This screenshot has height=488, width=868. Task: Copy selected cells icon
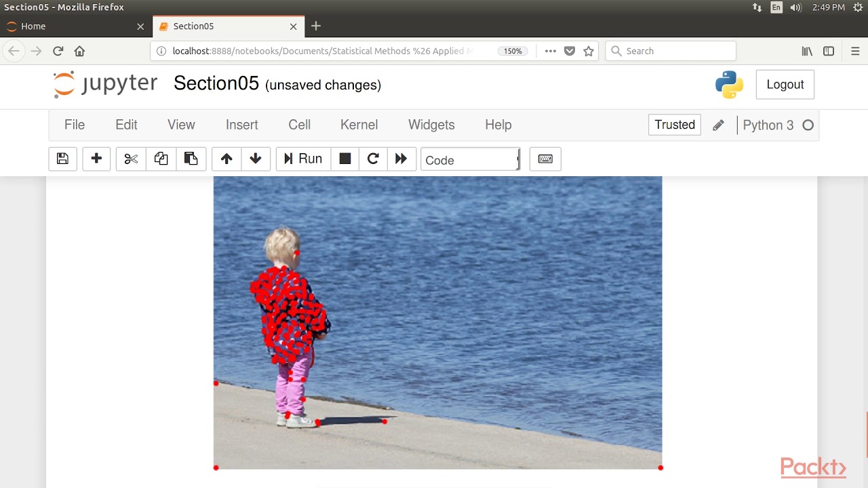[161, 159]
